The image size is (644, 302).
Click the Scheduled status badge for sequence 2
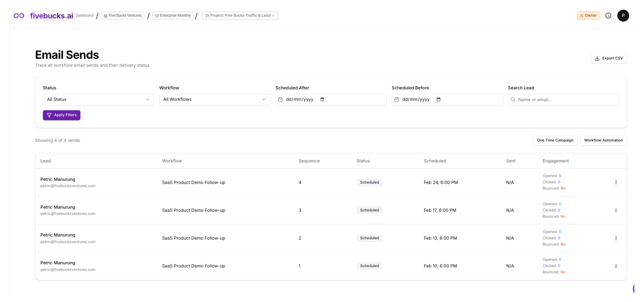click(x=370, y=238)
